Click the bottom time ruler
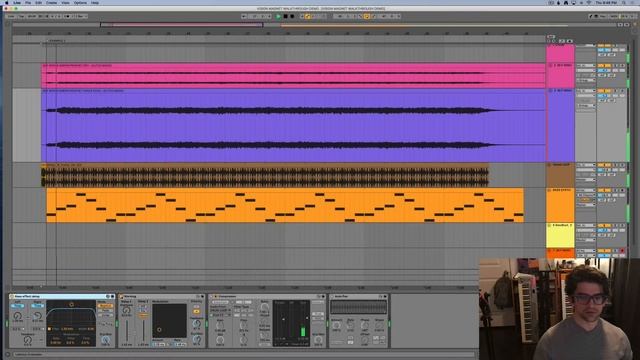640x360 pixels. (245, 288)
